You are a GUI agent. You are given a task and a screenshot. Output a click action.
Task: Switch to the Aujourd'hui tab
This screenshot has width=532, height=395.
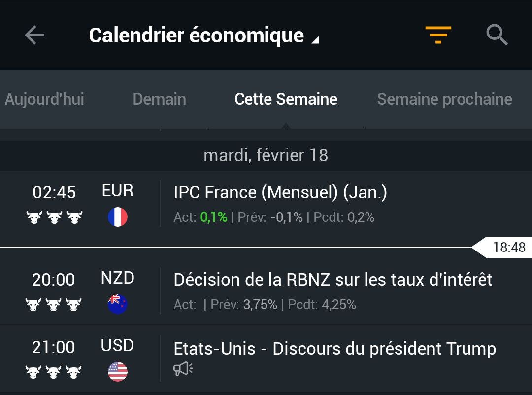(x=44, y=99)
